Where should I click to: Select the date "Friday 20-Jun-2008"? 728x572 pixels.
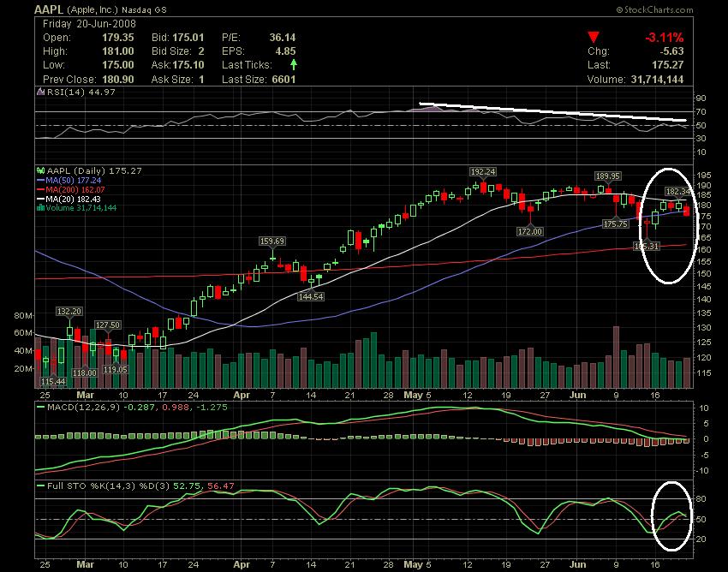(89, 24)
